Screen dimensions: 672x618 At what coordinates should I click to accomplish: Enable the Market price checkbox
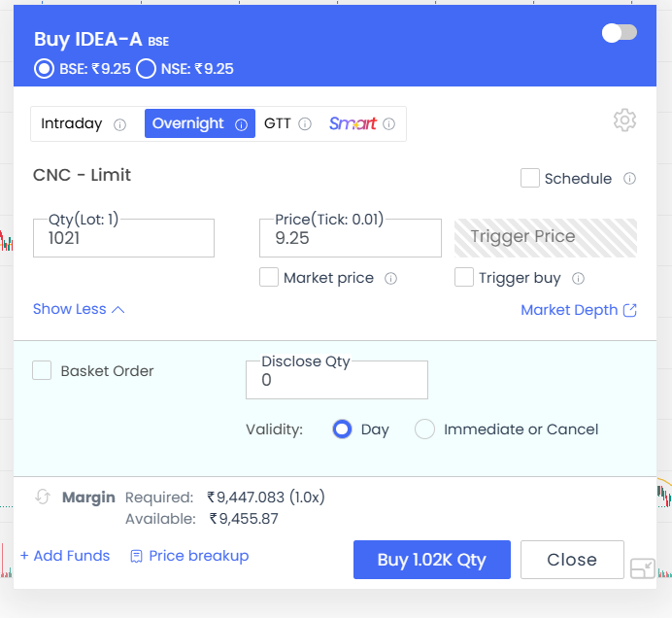(x=269, y=278)
